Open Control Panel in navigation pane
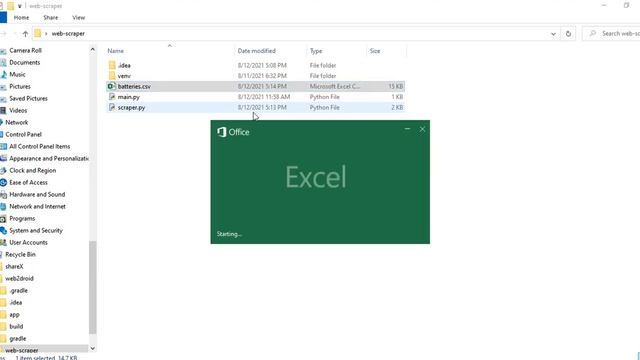The height and width of the screenshot is (360, 640). tap(23, 134)
